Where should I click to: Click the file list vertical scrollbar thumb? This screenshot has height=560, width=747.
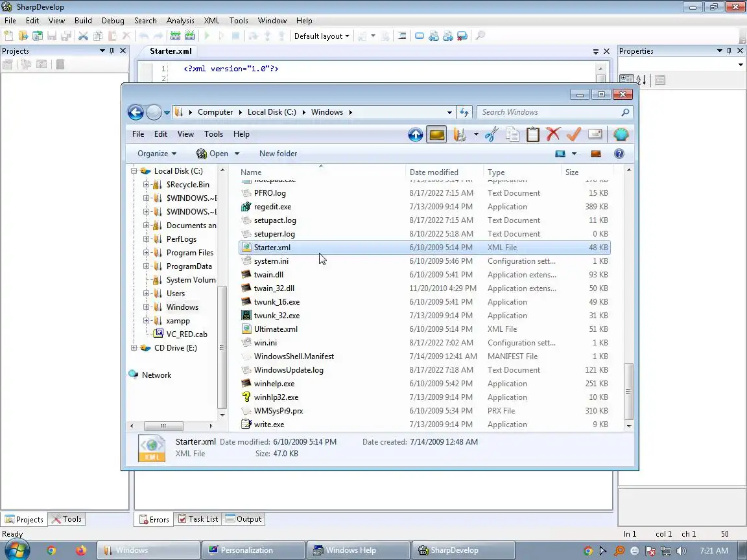[x=629, y=391]
